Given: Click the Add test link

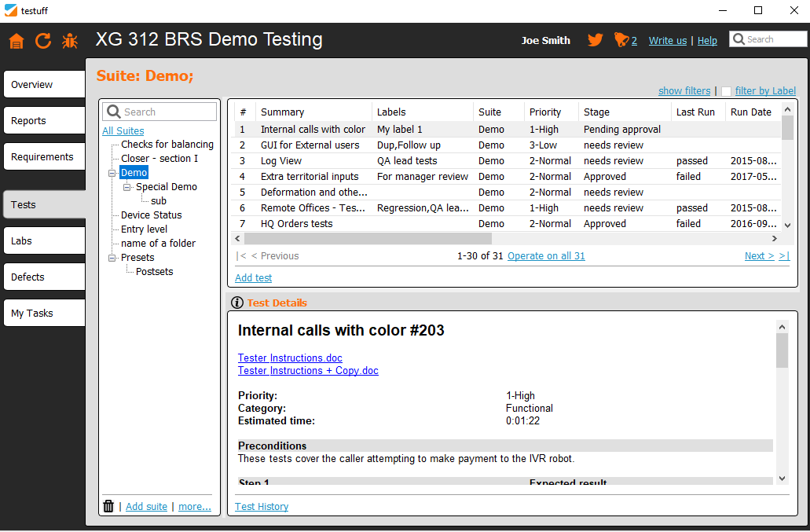Looking at the screenshot, I should [253, 278].
